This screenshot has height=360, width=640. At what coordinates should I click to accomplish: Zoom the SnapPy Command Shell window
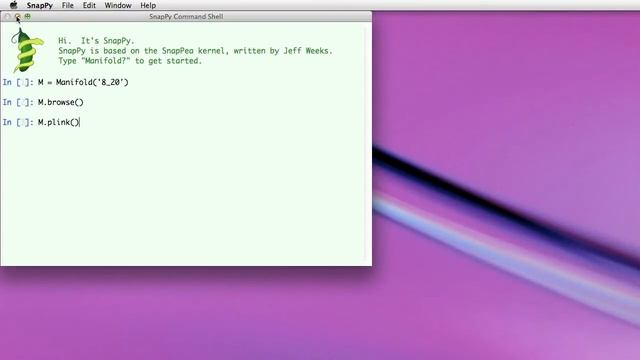click(x=27, y=16)
